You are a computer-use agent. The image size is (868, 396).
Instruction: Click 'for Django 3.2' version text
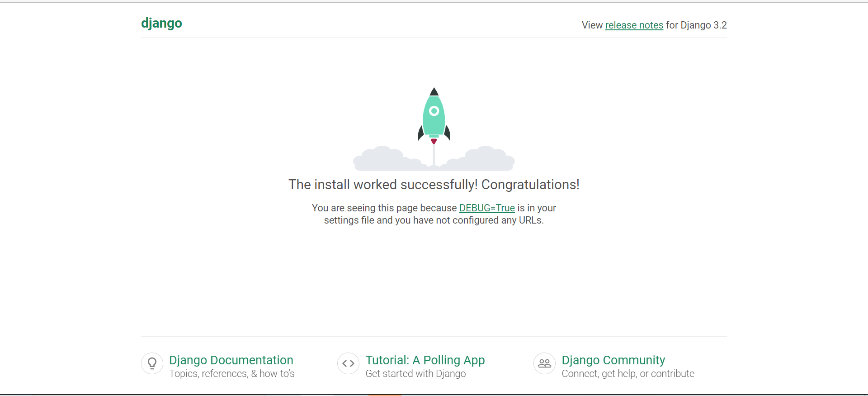[x=696, y=25]
